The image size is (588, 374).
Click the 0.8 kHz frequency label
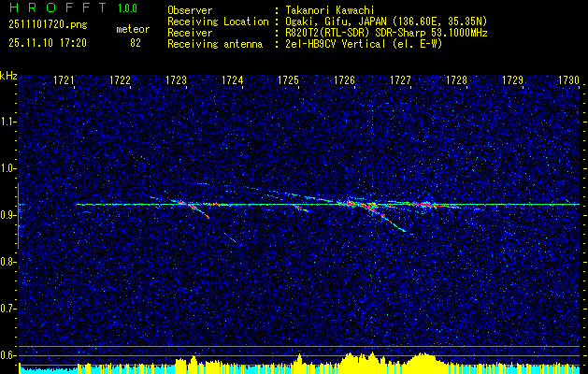coord(7,262)
